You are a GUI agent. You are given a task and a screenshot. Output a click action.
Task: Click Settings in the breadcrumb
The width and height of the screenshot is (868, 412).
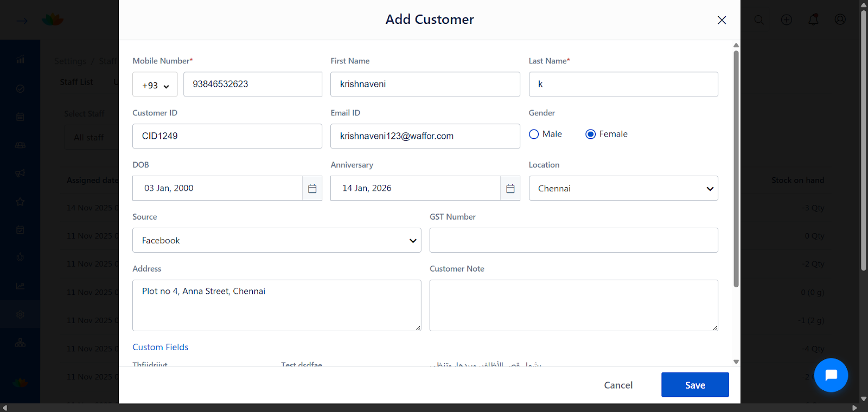click(x=70, y=61)
